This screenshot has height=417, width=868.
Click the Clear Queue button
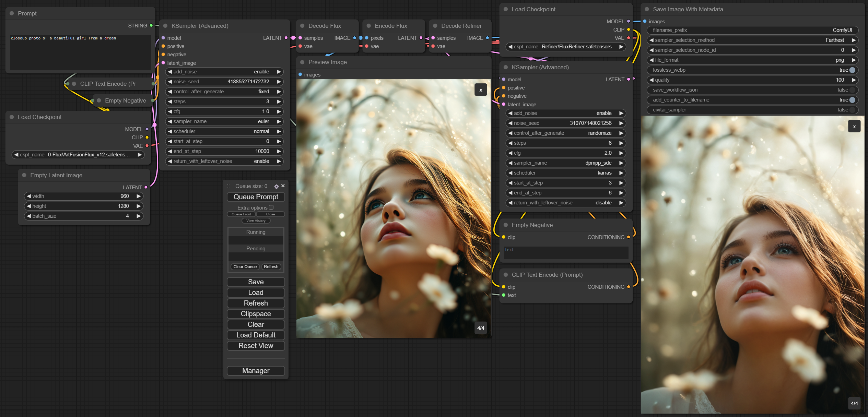pyautogui.click(x=245, y=267)
